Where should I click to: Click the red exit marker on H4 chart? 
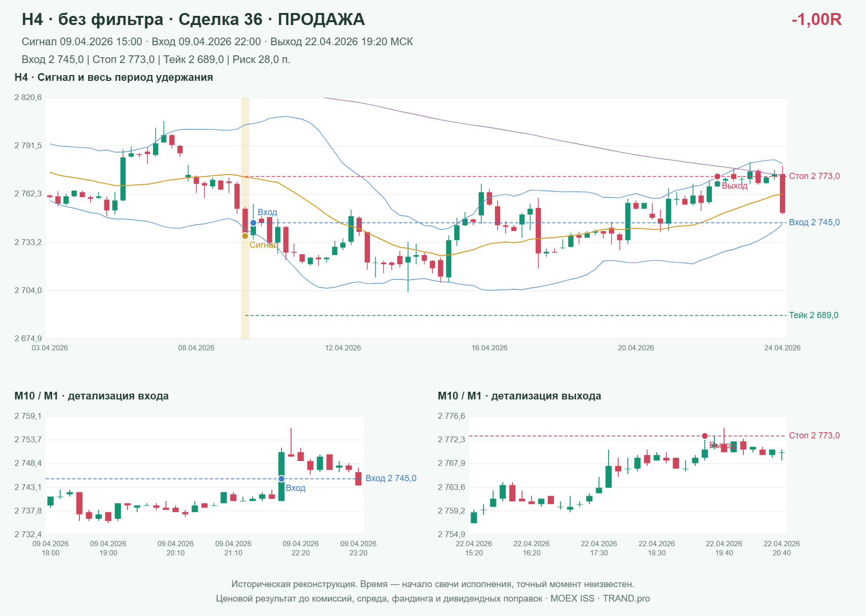pyautogui.click(x=717, y=177)
